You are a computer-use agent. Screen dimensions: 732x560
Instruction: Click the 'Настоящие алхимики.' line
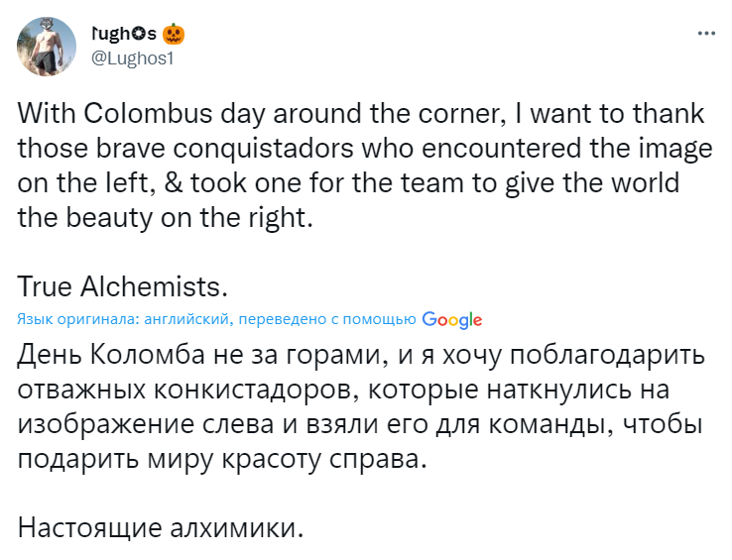pyautogui.click(x=160, y=527)
